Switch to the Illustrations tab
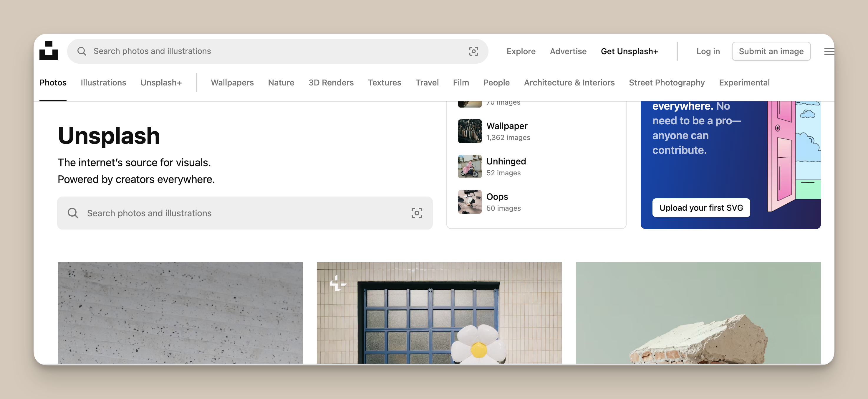The image size is (868, 399). click(103, 83)
